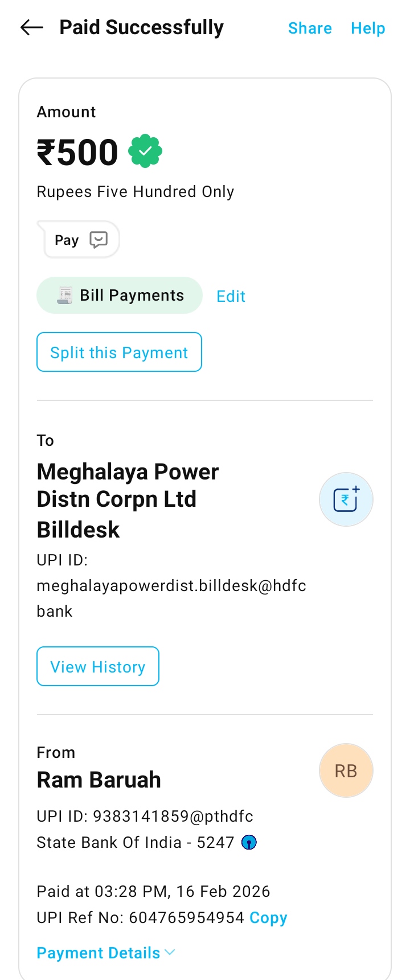410x980 pixels.
Task: Tap the bill receipt category icon
Action: click(x=65, y=296)
